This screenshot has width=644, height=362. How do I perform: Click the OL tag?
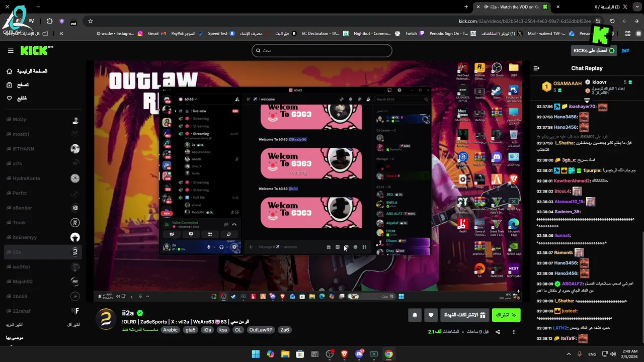point(238,330)
